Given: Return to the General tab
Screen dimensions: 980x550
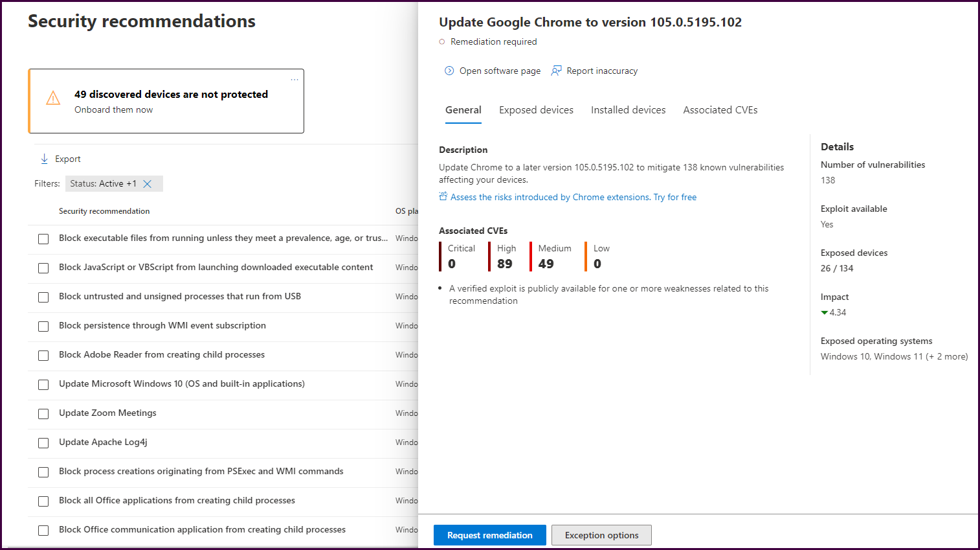Looking at the screenshot, I should pos(463,109).
